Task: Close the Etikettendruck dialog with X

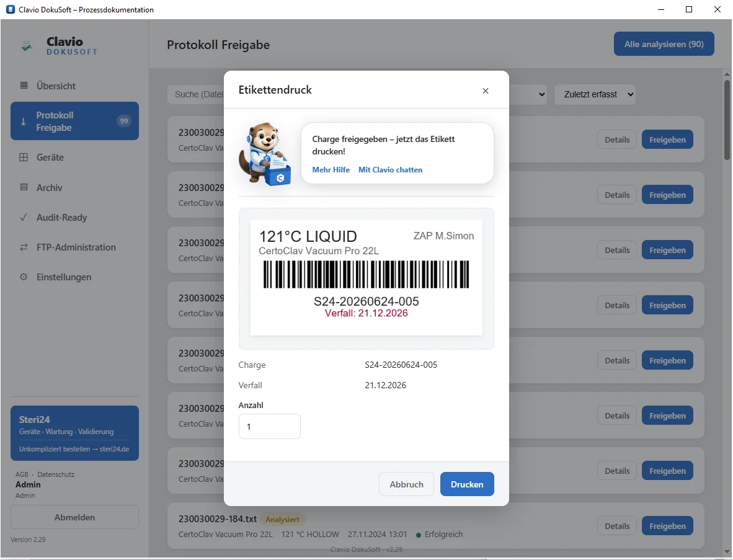Action: (x=485, y=91)
